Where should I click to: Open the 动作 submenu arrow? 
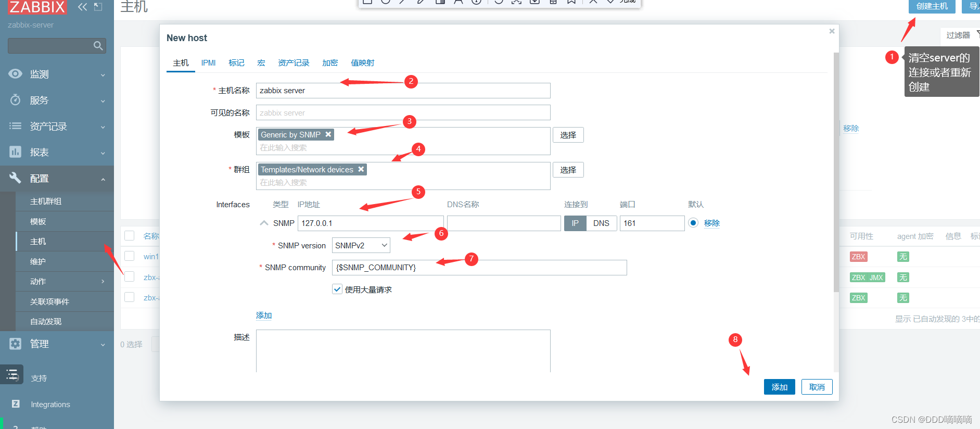(103, 282)
